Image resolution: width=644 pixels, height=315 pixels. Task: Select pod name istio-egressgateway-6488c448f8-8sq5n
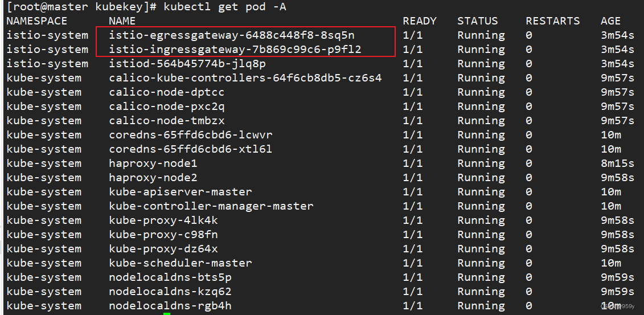point(232,35)
